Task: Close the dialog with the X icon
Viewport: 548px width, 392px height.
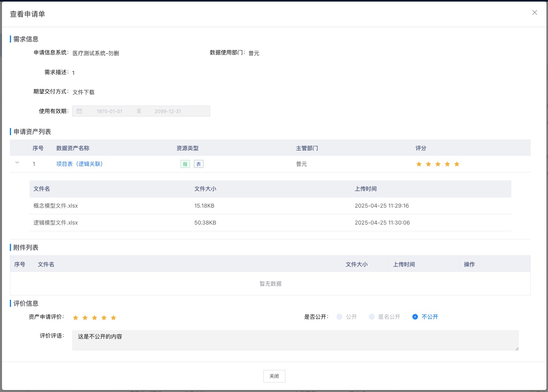Action: 535,13
